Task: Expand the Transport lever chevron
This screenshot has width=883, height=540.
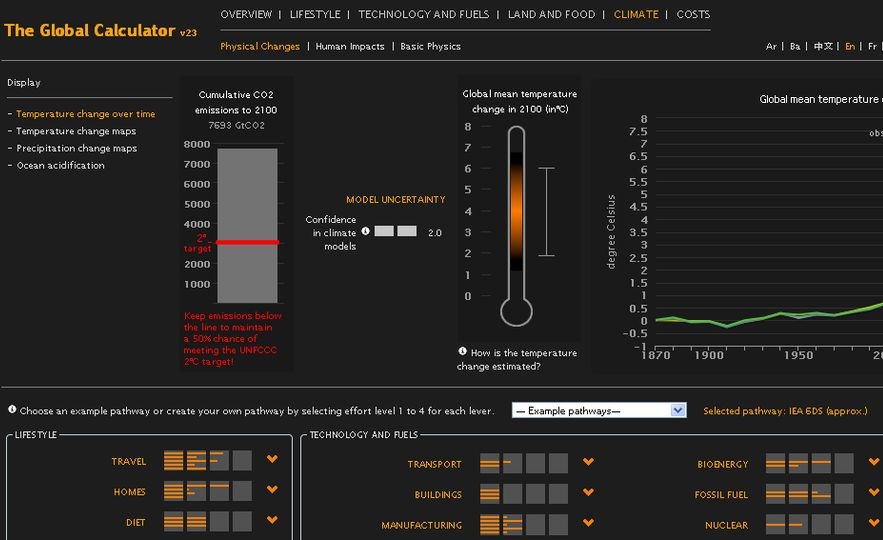Action: 588,463
